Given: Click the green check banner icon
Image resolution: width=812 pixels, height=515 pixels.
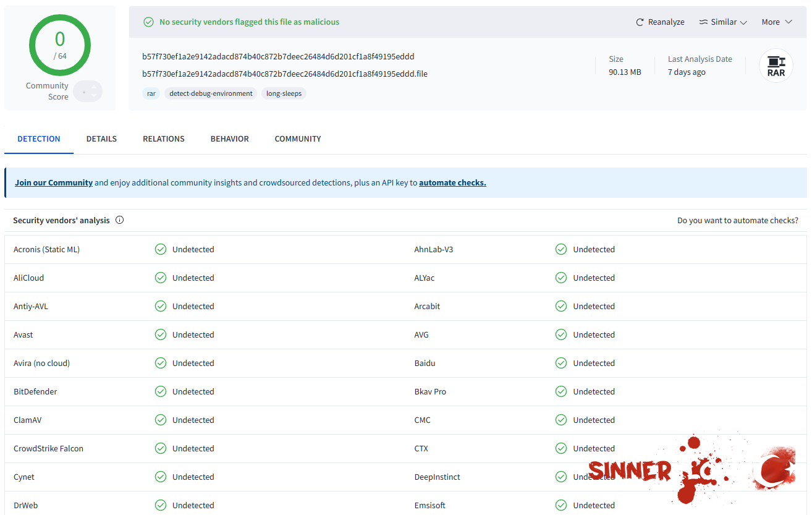Looking at the screenshot, I should 148,22.
